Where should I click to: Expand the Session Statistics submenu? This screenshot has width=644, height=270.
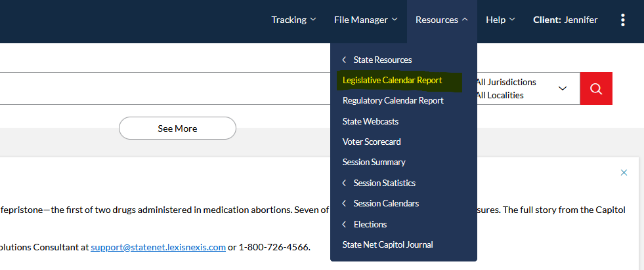(x=384, y=183)
